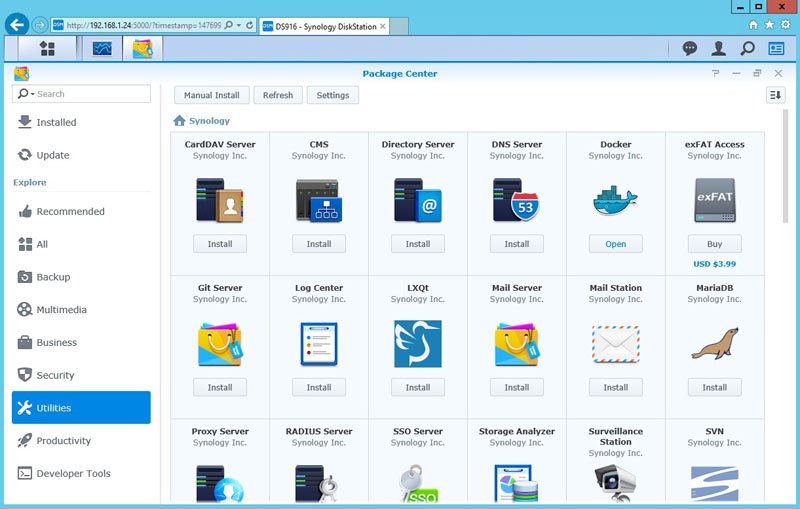Screen dimensions: 800x509
Task: Select Package Center taskbar icon
Action: coord(142,49)
